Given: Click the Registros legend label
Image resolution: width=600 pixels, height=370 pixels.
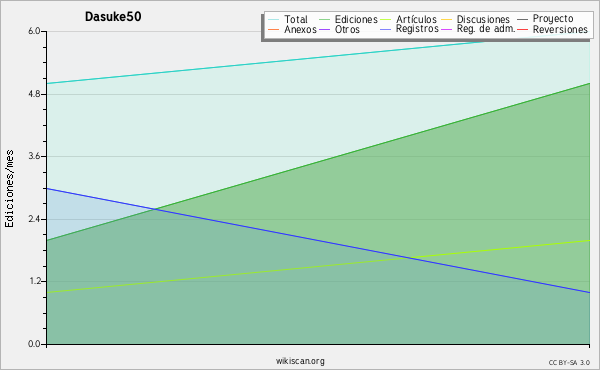Looking at the screenshot, I should click(x=417, y=29).
